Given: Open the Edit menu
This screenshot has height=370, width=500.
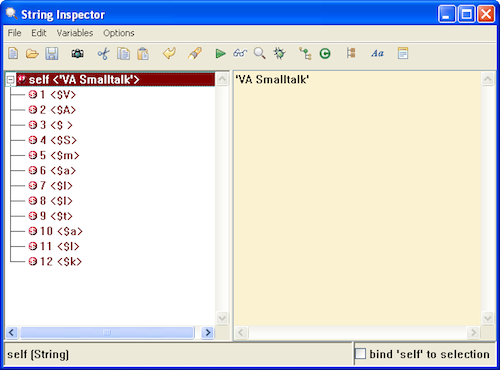Looking at the screenshot, I should pos(39,33).
